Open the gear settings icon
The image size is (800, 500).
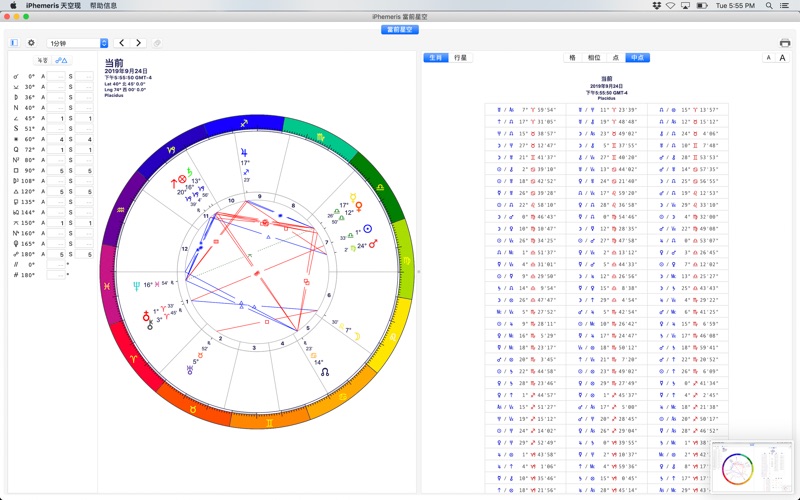tap(31, 43)
